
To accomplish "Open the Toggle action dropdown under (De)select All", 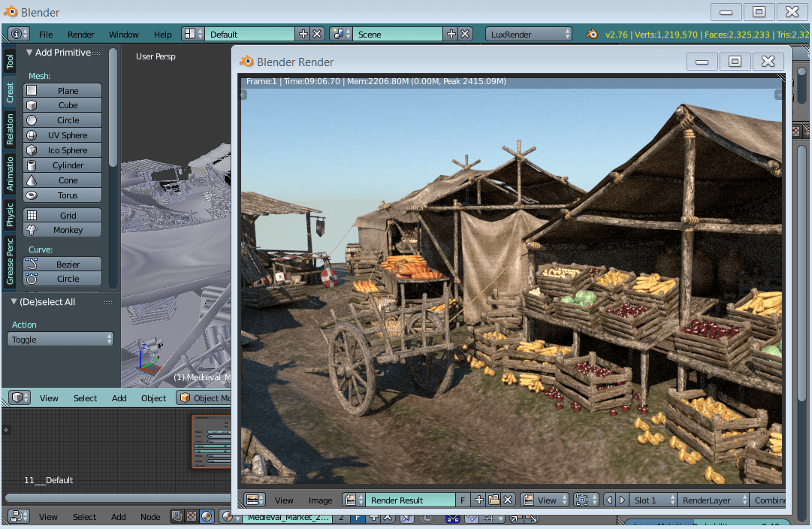I will (x=60, y=339).
